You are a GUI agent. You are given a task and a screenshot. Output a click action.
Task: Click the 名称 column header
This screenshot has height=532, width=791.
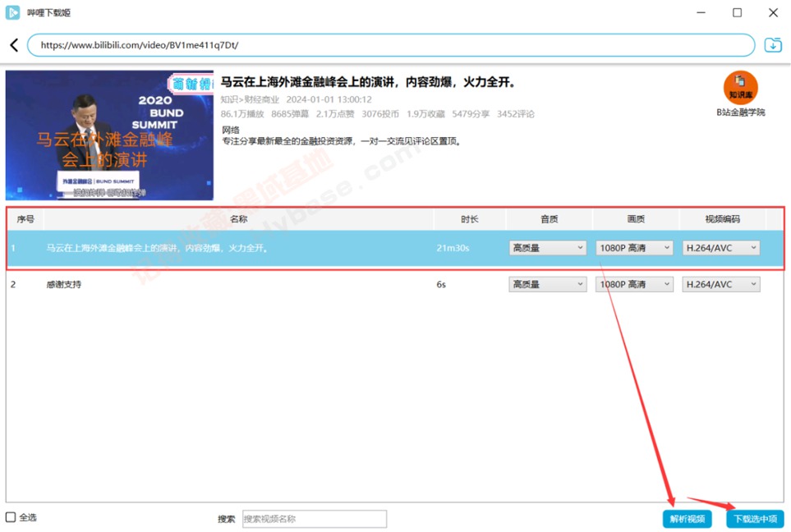pos(238,219)
